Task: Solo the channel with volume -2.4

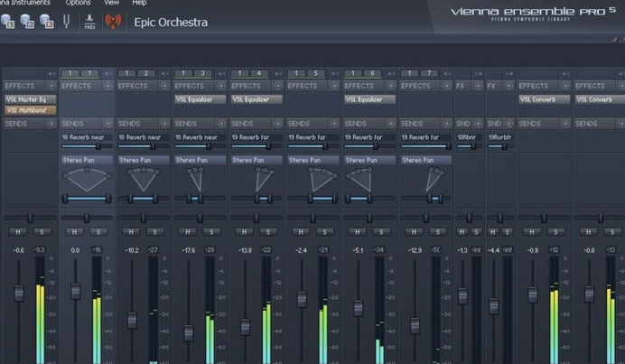Action: pyautogui.click(x=325, y=231)
